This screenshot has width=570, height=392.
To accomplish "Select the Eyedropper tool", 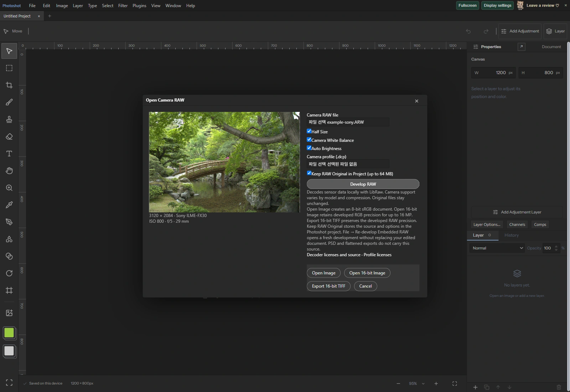I will point(9,205).
